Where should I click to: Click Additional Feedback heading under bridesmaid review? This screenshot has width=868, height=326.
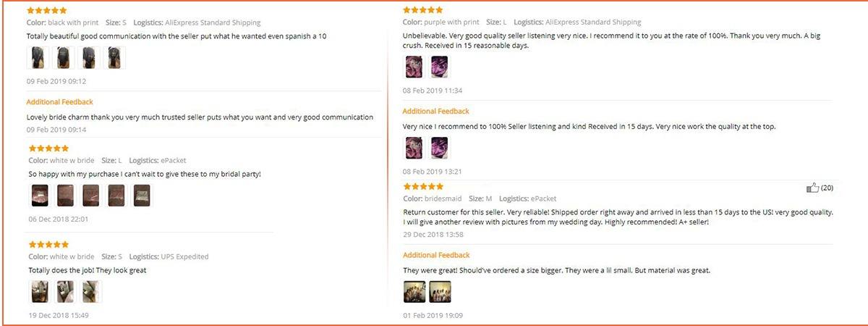coord(436,255)
